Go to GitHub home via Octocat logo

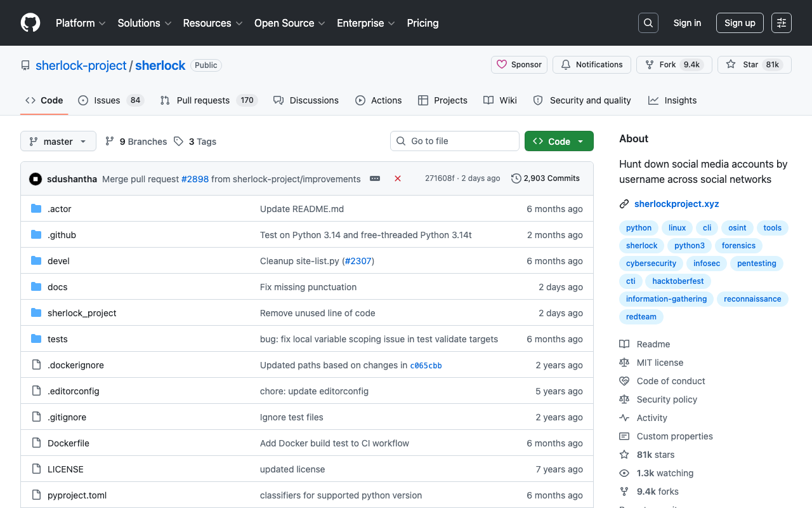tap(30, 23)
